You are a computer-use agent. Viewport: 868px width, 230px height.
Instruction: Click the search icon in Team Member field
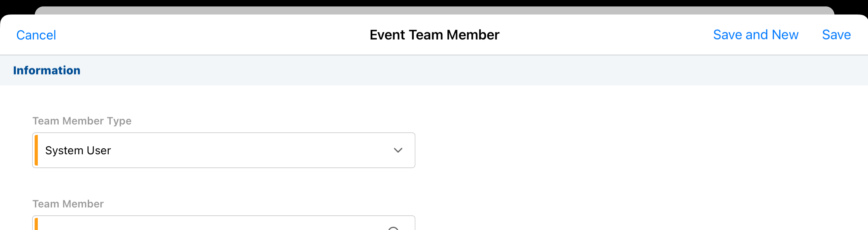(393, 228)
